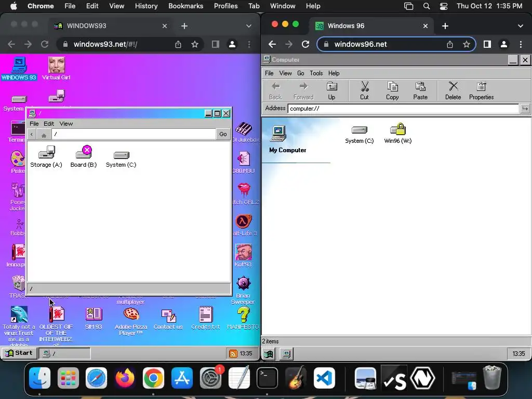This screenshot has width=532, height=399.
Task: Open new tab in Windows 96 Chrome window
Action: 445,26
